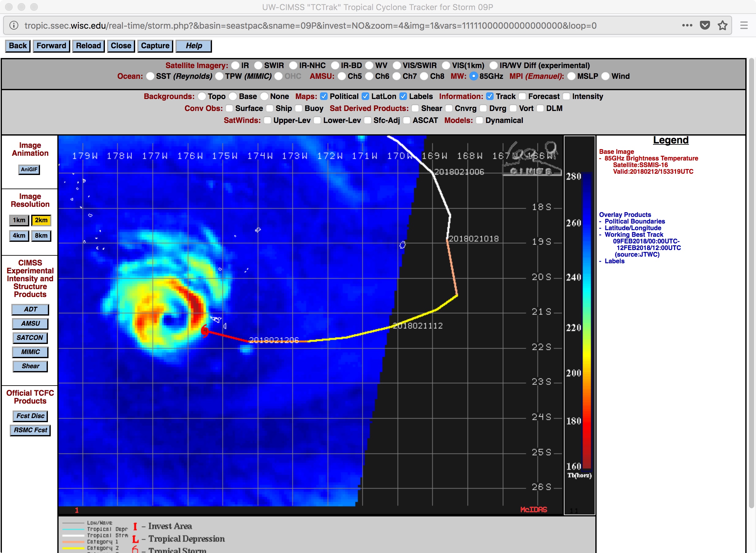Open the Help page
The height and width of the screenshot is (553, 756).
coord(194,46)
